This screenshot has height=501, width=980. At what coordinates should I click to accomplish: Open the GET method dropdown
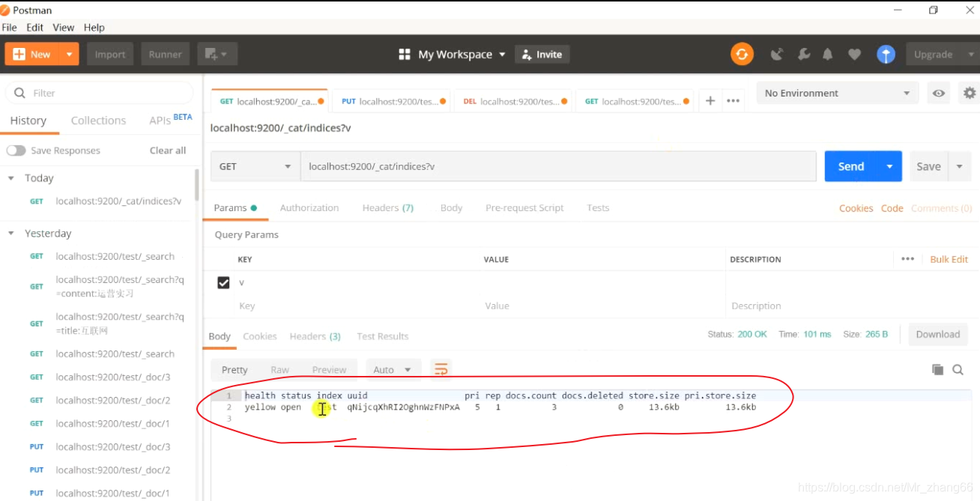click(255, 166)
